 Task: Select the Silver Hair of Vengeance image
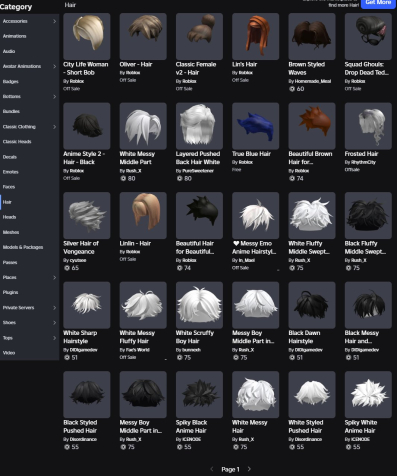[87, 215]
